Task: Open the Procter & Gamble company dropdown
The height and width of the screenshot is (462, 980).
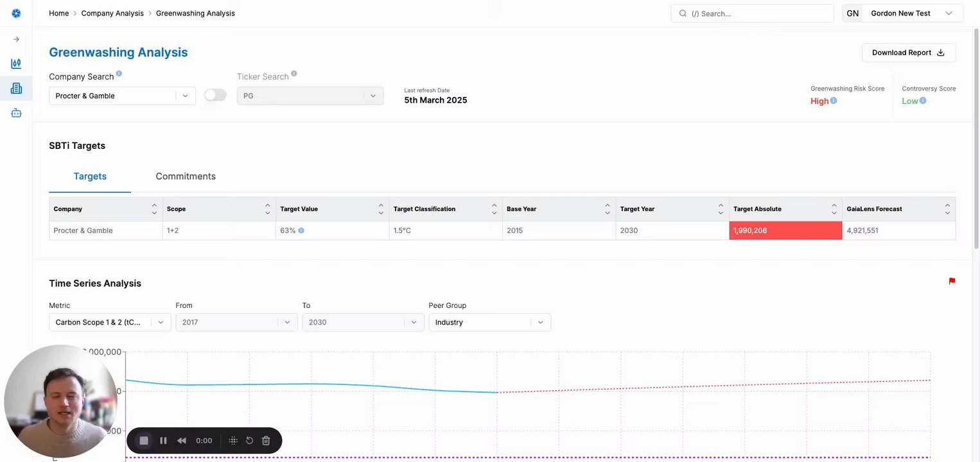Action: pyautogui.click(x=122, y=96)
